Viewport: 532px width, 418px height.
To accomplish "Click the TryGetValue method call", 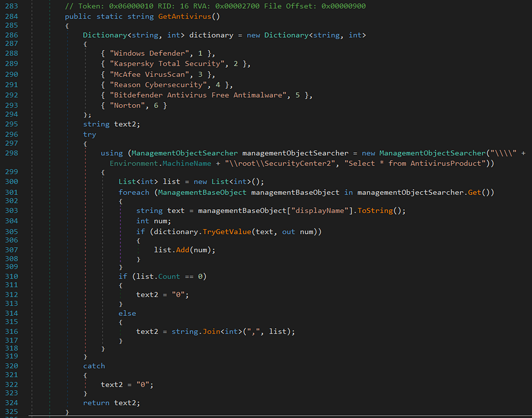I will pyautogui.click(x=227, y=232).
